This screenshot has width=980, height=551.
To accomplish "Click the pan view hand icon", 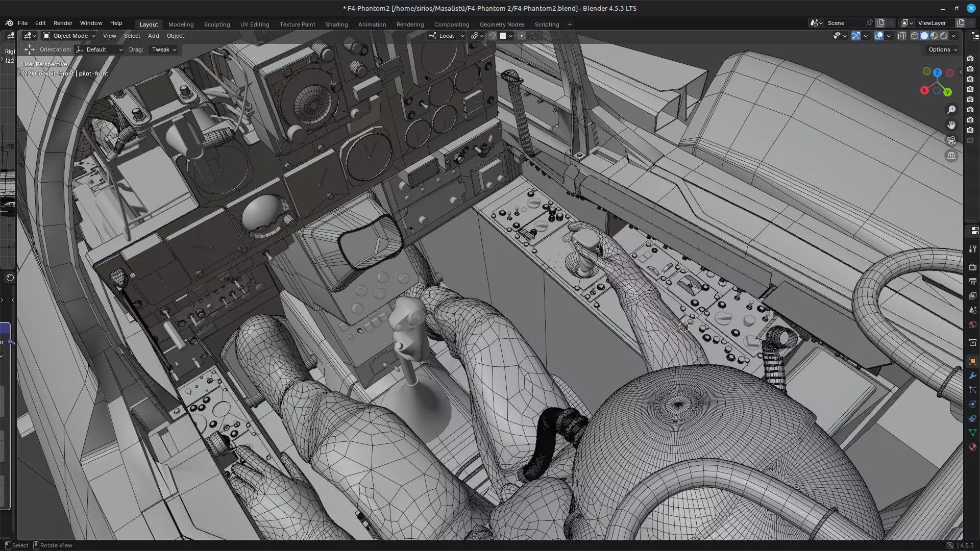I will pyautogui.click(x=951, y=125).
